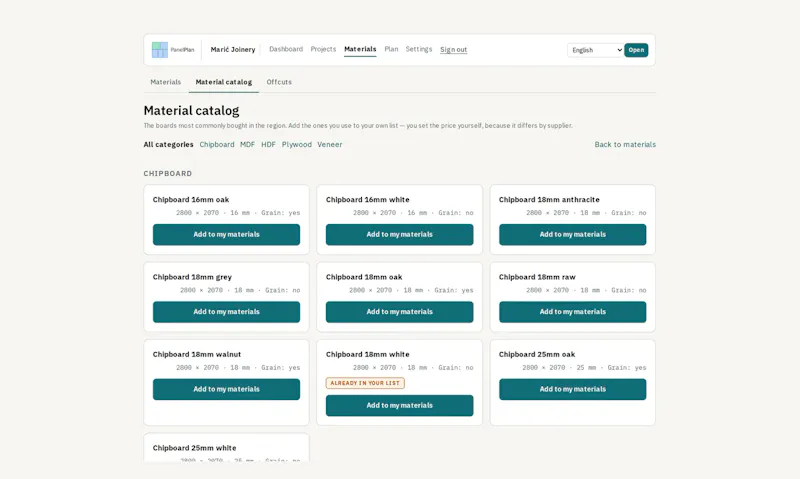Switch to the Materials sub-tab
800x479 pixels.
(165, 82)
